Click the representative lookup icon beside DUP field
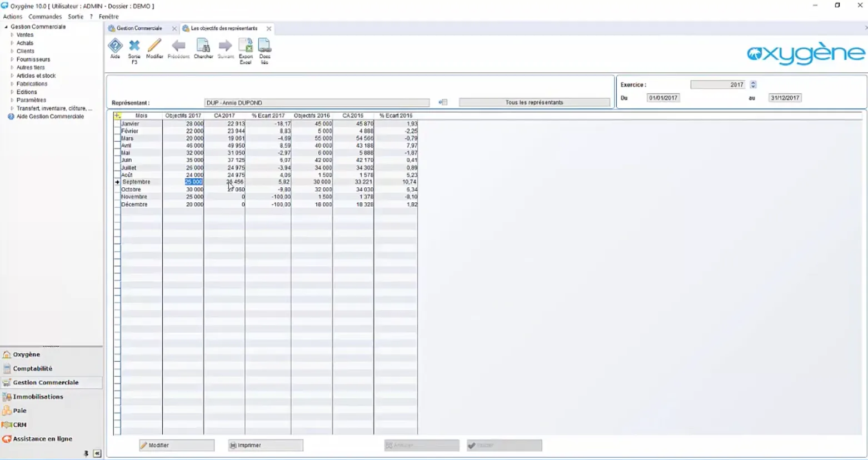 point(443,102)
